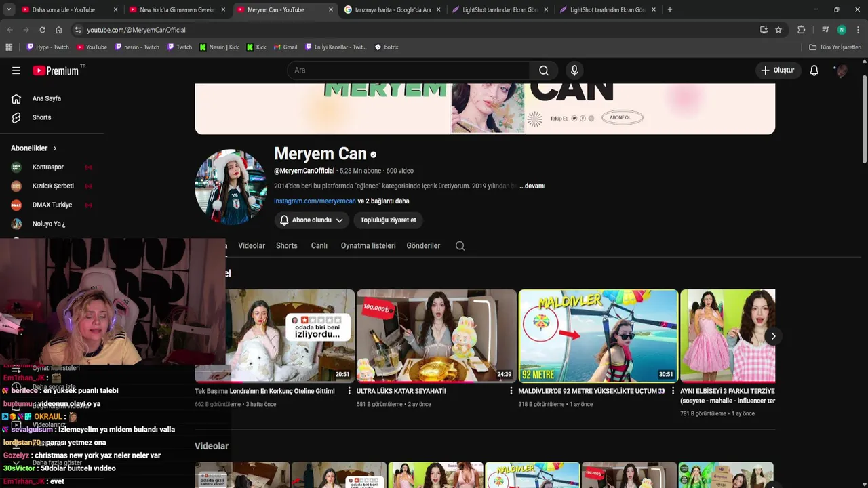This screenshot has height=488, width=868.
Task: Click the YouTube search field
Action: point(408,70)
